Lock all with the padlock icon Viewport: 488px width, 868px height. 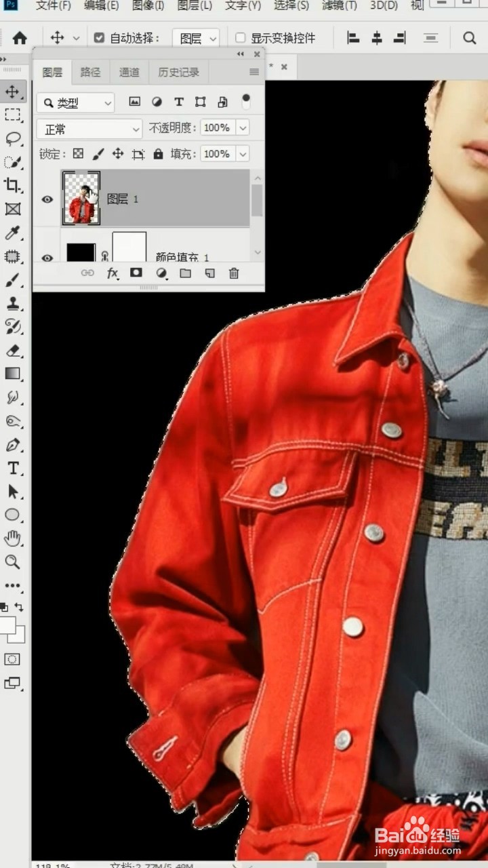coord(158,154)
